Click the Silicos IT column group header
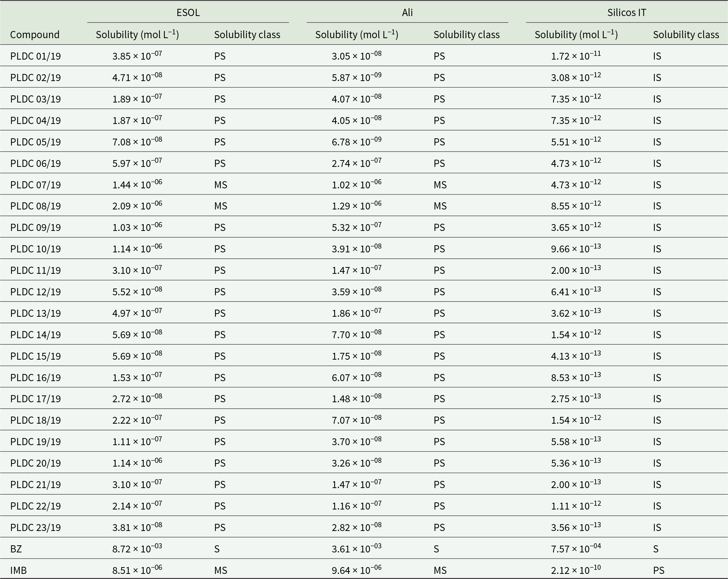Screen dimensions: 728x579 pos(627,13)
